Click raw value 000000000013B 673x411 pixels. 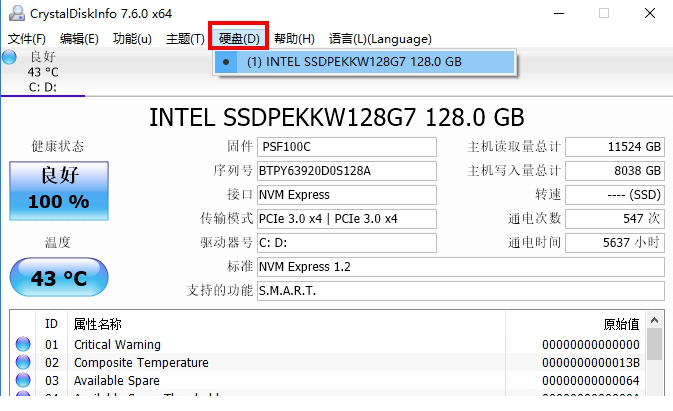pos(591,363)
